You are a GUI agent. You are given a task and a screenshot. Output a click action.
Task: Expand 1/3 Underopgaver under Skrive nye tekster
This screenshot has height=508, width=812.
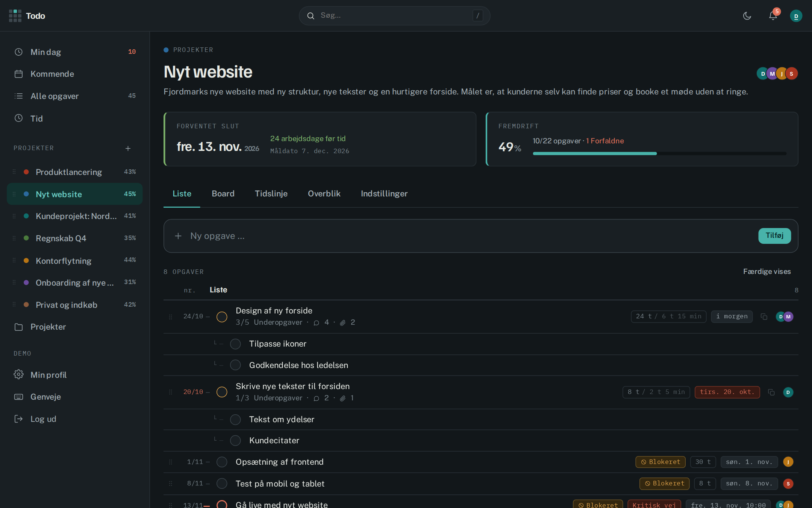pos(269,398)
